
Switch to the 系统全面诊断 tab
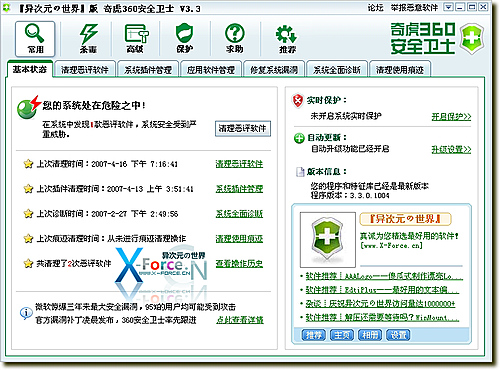[337, 70]
